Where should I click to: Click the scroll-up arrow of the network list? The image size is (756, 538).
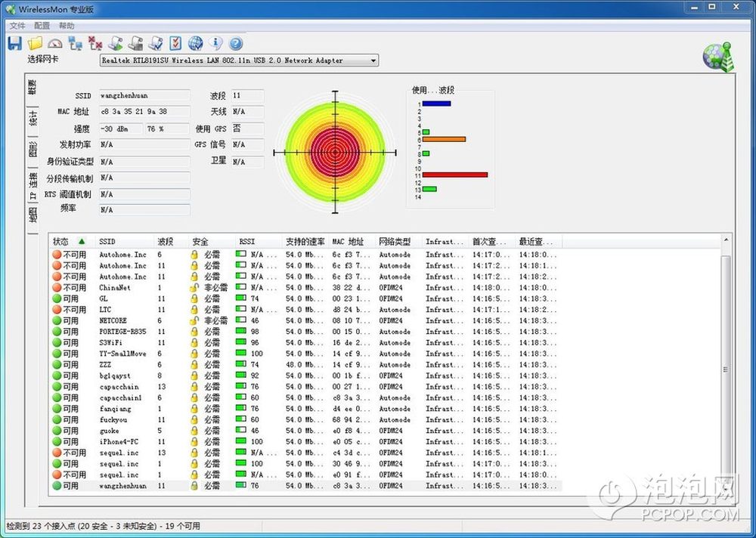point(726,240)
